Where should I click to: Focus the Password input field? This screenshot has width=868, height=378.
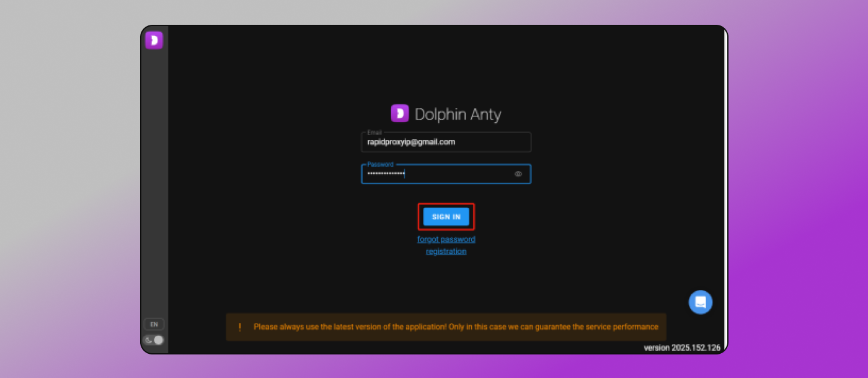[446, 174]
